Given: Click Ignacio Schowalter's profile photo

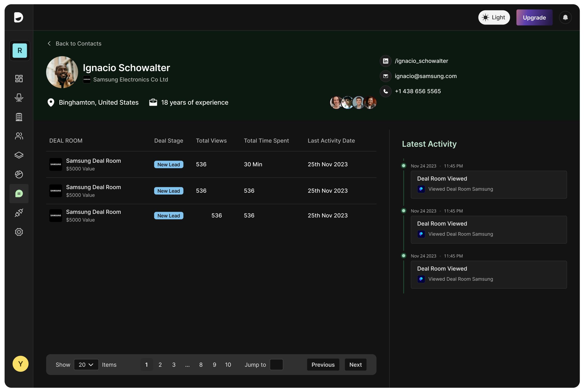Looking at the screenshot, I should pos(62,72).
